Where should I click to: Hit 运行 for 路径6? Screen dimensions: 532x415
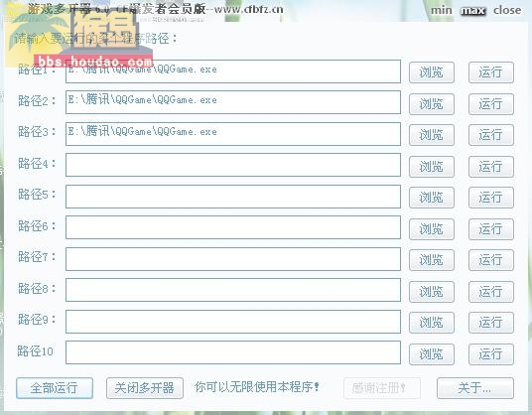491,229
